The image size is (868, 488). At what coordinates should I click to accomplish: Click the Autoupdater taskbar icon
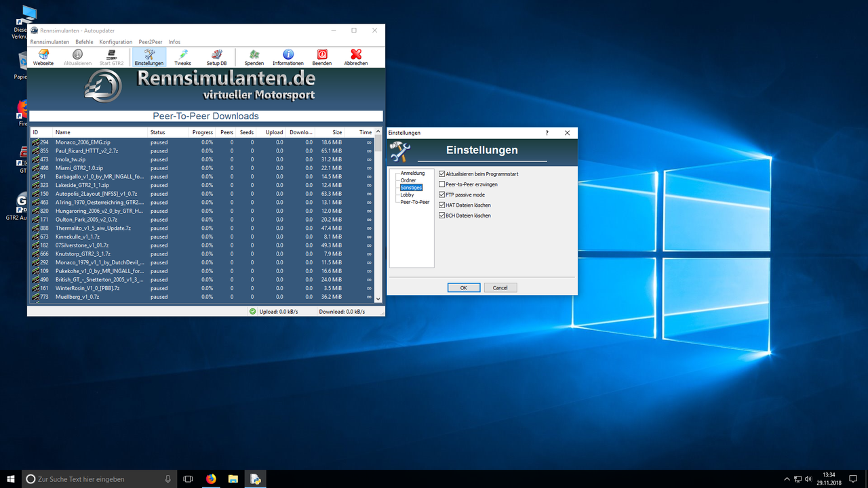point(256,479)
